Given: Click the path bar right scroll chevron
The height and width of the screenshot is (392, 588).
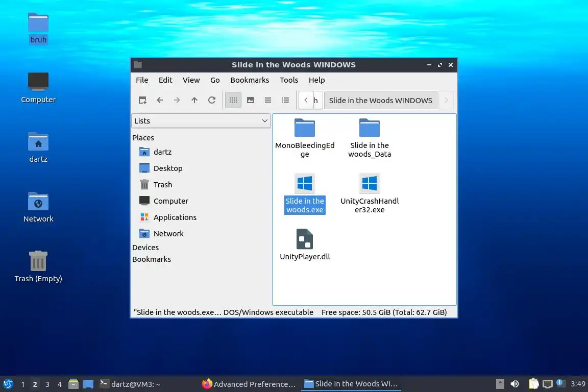Looking at the screenshot, I should (x=446, y=100).
